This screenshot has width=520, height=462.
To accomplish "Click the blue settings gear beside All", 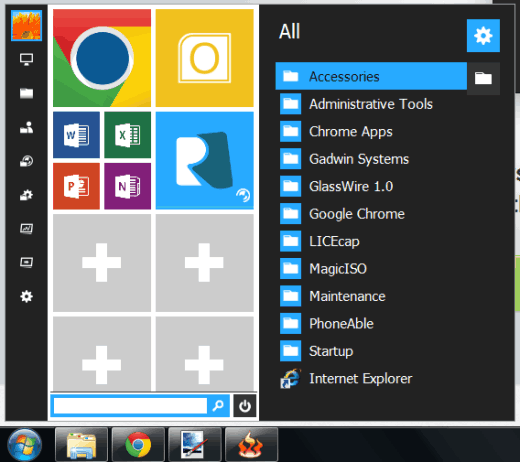I will tap(483, 36).
